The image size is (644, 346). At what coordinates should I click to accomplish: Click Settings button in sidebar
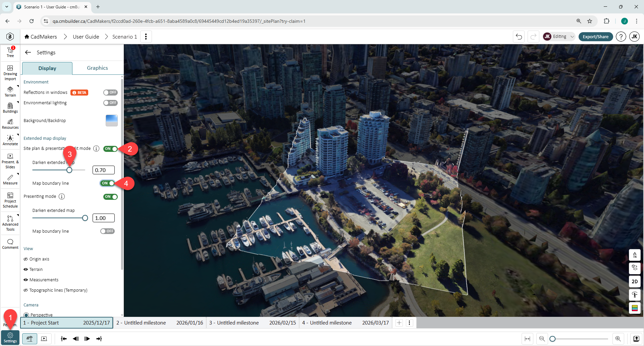point(10,338)
